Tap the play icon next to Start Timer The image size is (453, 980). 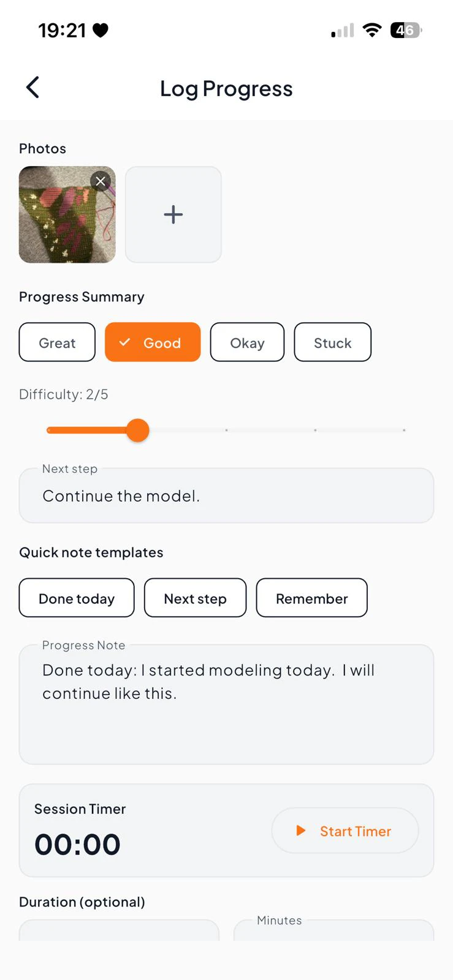tap(300, 831)
